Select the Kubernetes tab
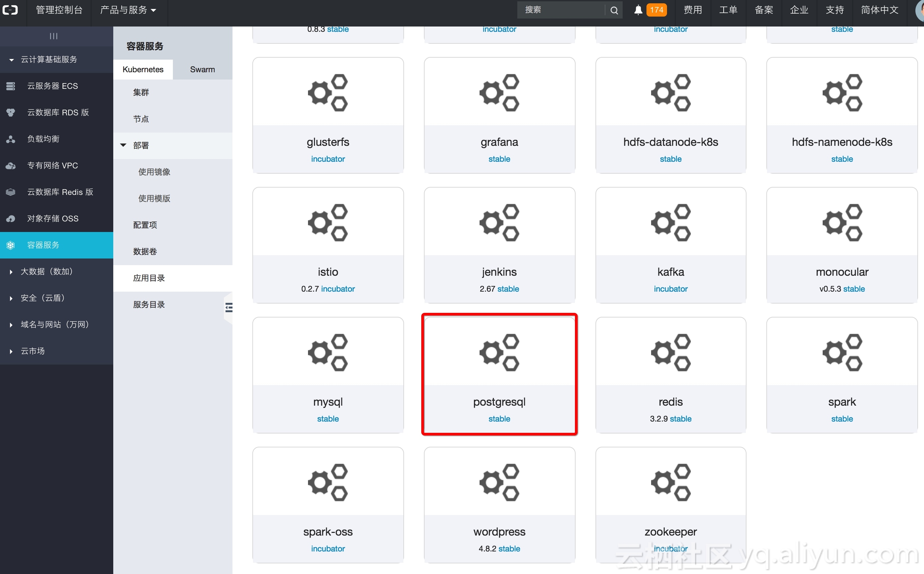Viewport: 924px width, 574px height. [x=143, y=70]
